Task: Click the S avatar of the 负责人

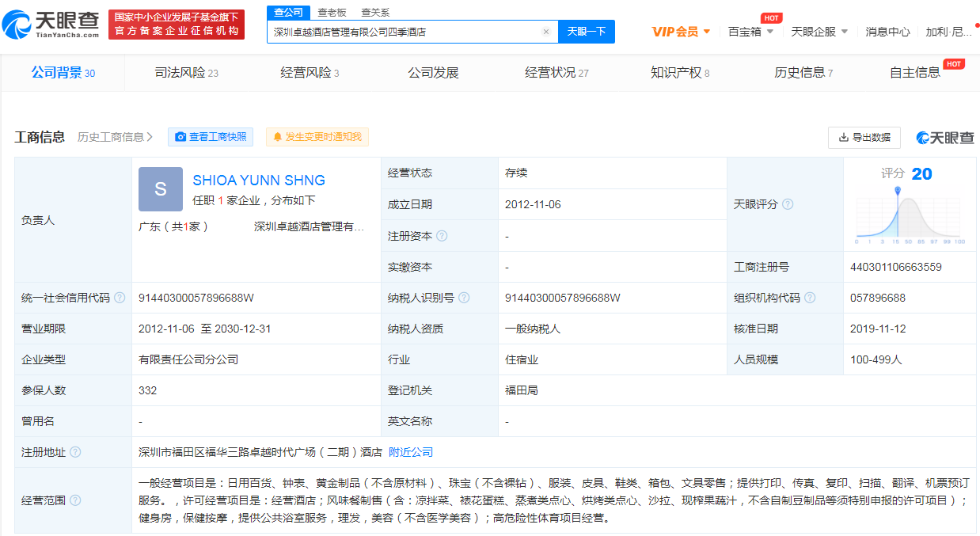Action: click(x=161, y=189)
